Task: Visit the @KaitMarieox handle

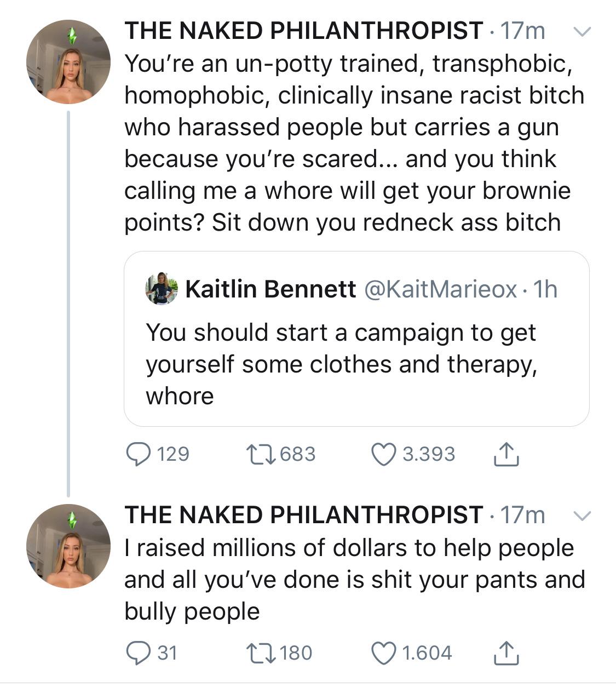Action: (440, 289)
